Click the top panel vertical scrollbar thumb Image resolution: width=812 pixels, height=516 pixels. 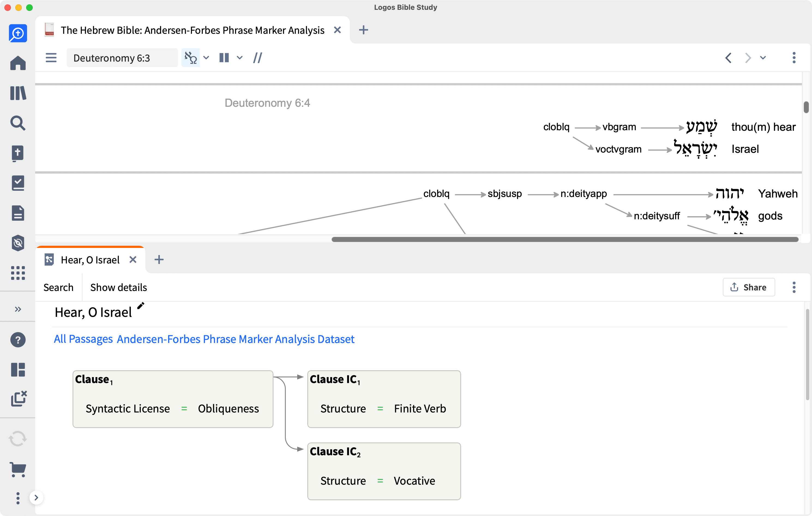click(x=806, y=107)
